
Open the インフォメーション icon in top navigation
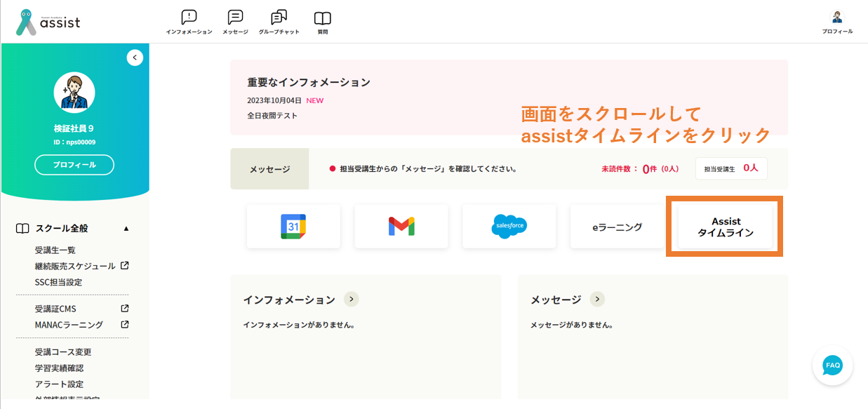pyautogui.click(x=189, y=19)
